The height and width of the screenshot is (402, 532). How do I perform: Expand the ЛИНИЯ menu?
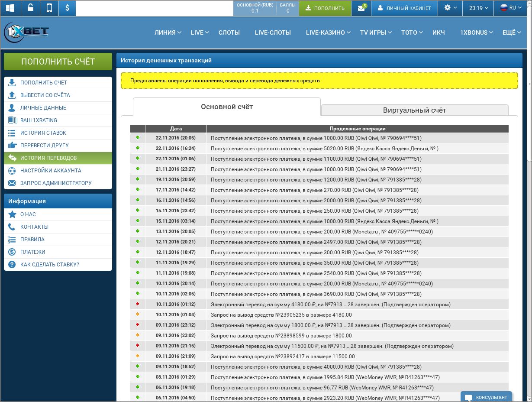click(x=168, y=32)
